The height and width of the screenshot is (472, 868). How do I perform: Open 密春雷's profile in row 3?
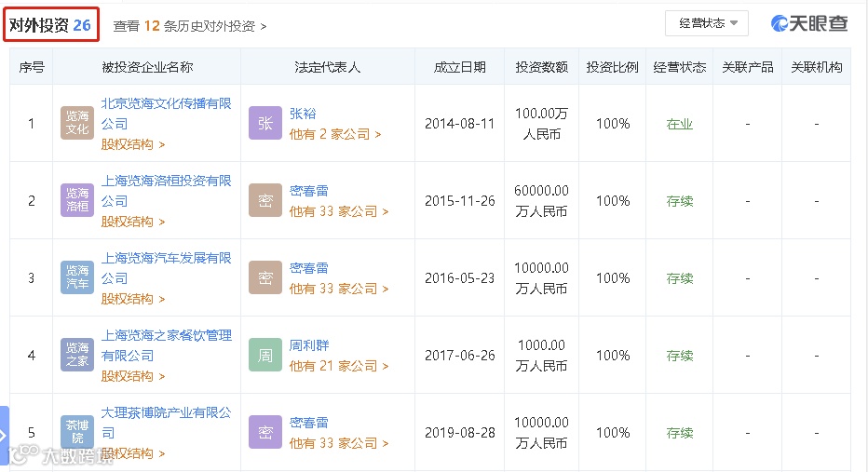pos(309,268)
